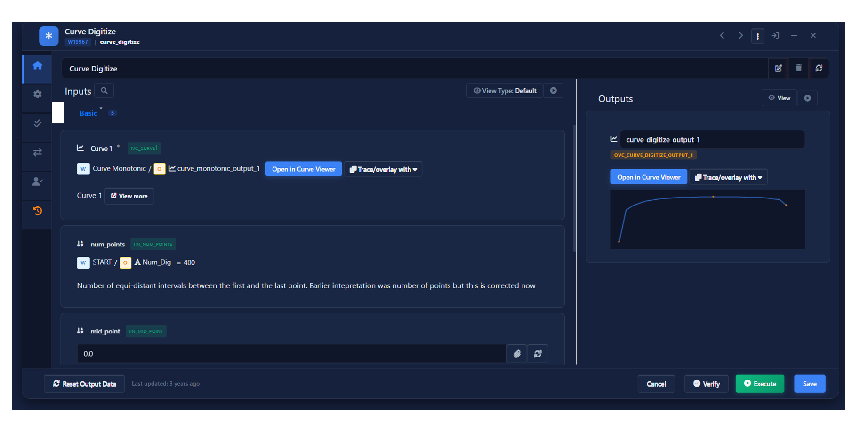The image size is (868, 428).
Task: Click the double-checkmark sidebar icon
Action: click(x=38, y=124)
